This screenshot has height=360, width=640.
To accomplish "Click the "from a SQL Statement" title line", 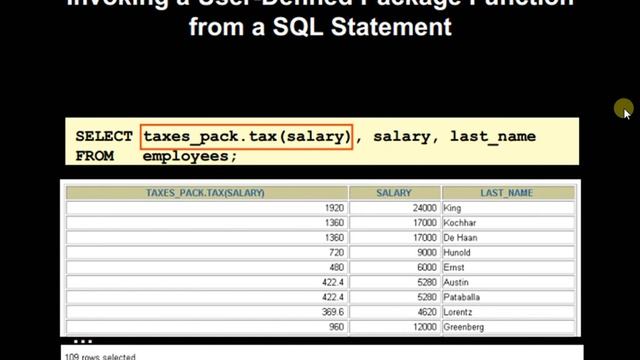I will tap(320, 27).
